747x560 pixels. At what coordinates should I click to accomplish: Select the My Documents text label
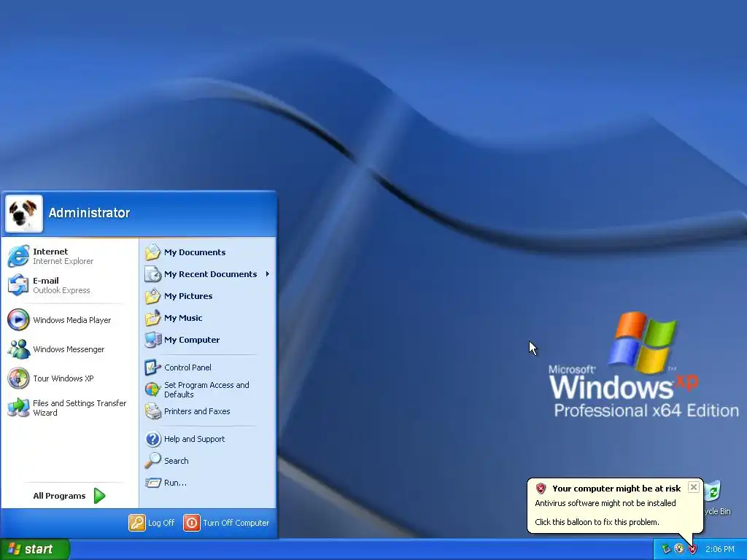(x=195, y=252)
